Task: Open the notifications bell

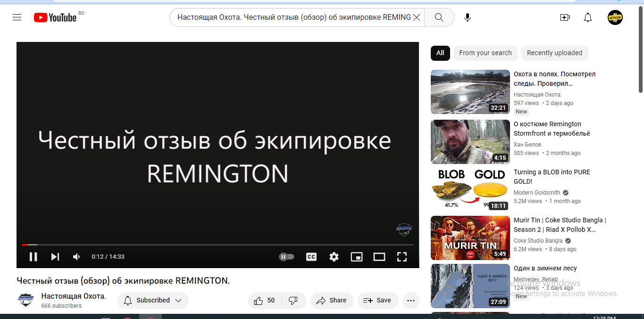Action: [588, 17]
